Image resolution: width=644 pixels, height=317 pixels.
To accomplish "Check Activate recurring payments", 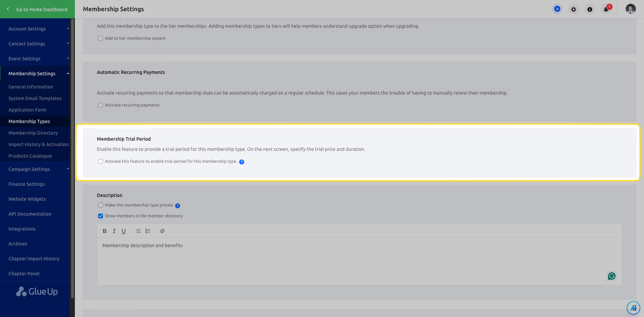I will click(101, 105).
